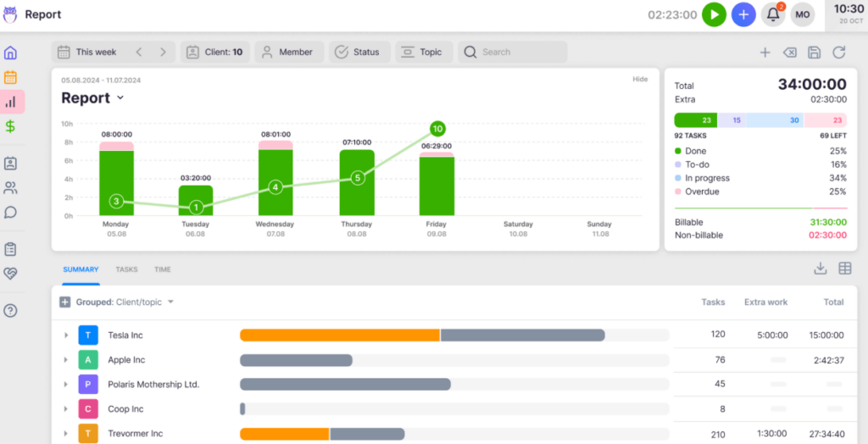
Task: Download the report using download icon
Action: (x=820, y=269)
